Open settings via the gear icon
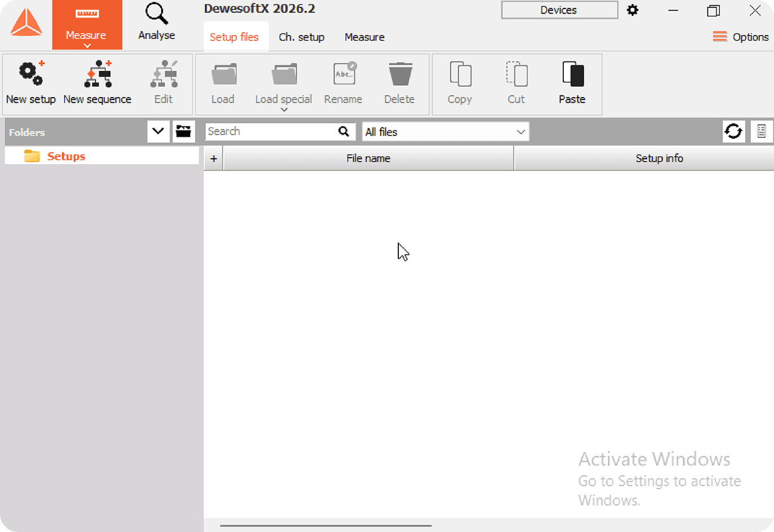This screenshot has height=532, width=774. coord(633,10)
